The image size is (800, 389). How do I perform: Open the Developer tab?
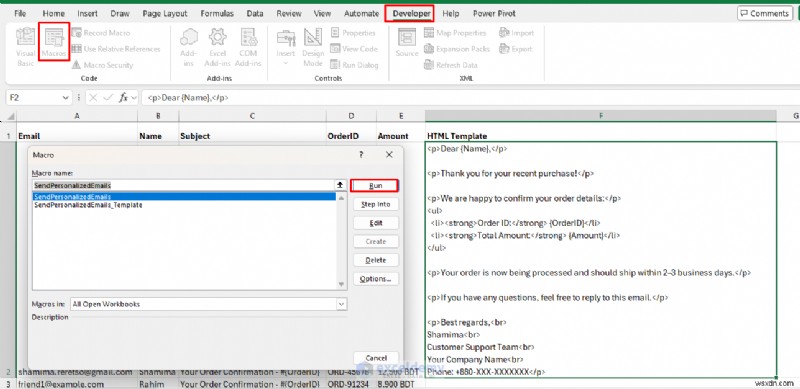(411, 13)
